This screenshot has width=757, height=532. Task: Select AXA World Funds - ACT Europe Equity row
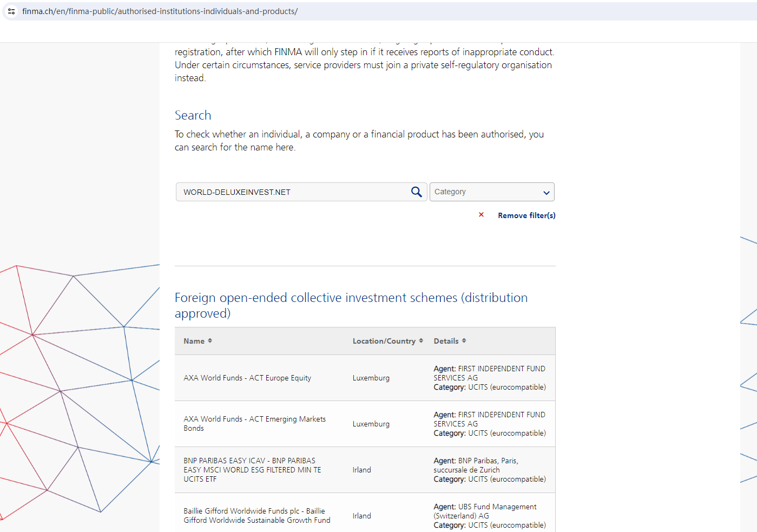click(x=247, y=378)
